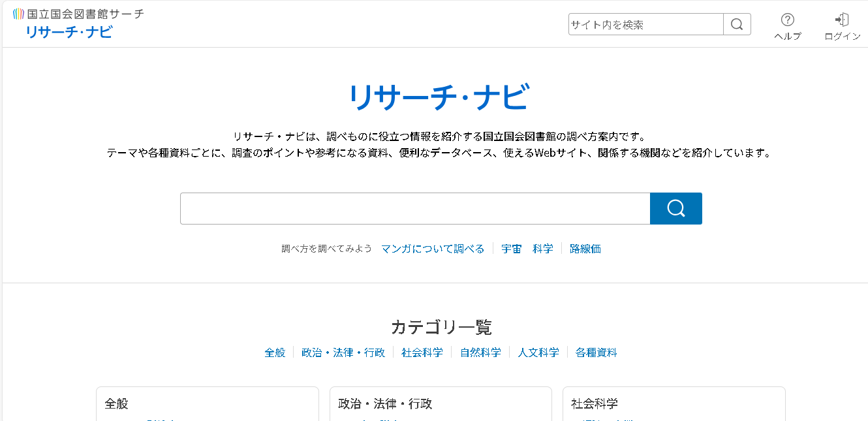Jump to the 自然科学 category tab

pyautogui.click(x=480, y=352)
